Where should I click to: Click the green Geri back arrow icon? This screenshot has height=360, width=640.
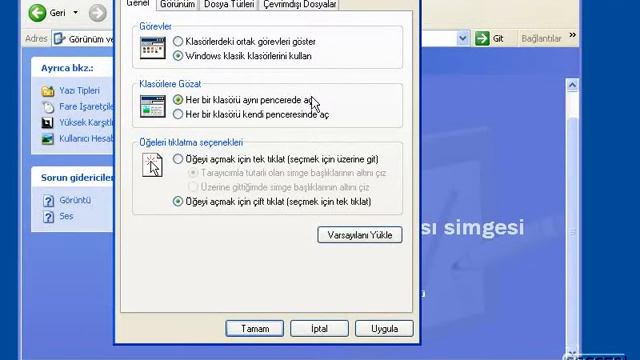point(37,13)
